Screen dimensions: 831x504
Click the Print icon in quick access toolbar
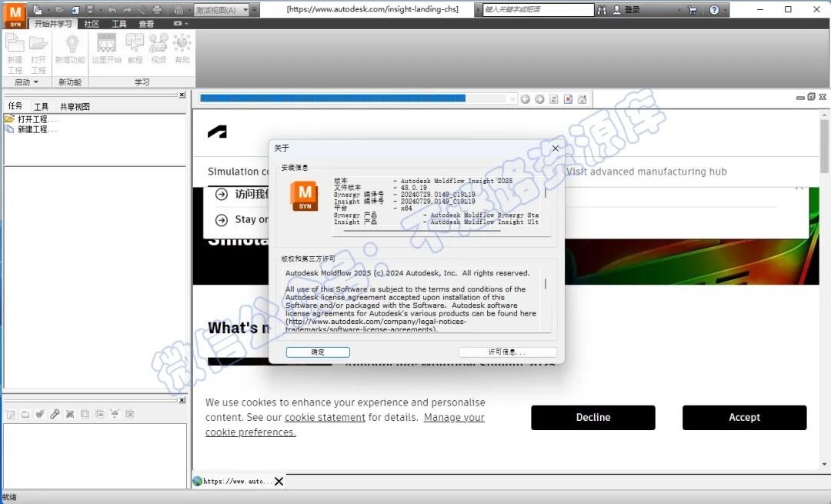coord(158,9)
